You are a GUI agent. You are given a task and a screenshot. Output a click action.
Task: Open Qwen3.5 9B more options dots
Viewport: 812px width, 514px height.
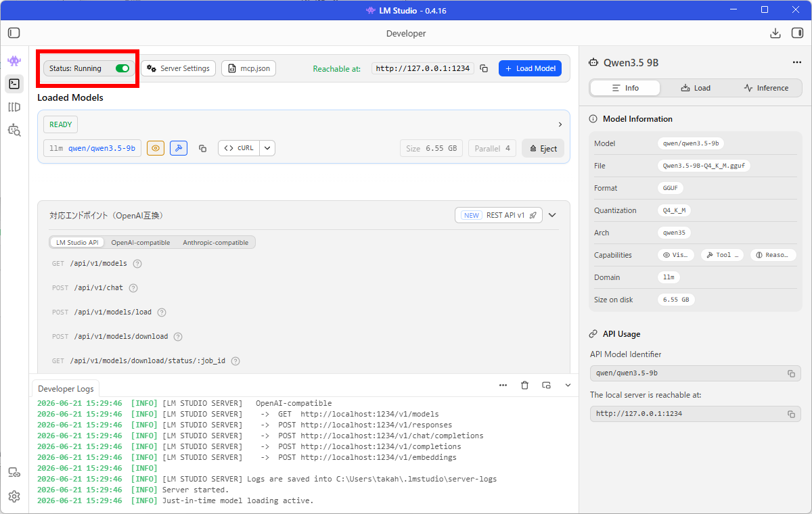[x=796, y=62]
